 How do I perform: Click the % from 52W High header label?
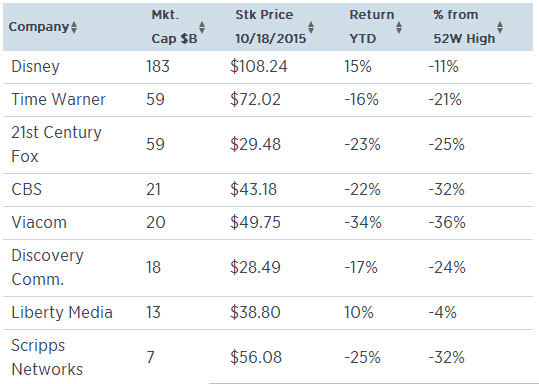(464, 26)
